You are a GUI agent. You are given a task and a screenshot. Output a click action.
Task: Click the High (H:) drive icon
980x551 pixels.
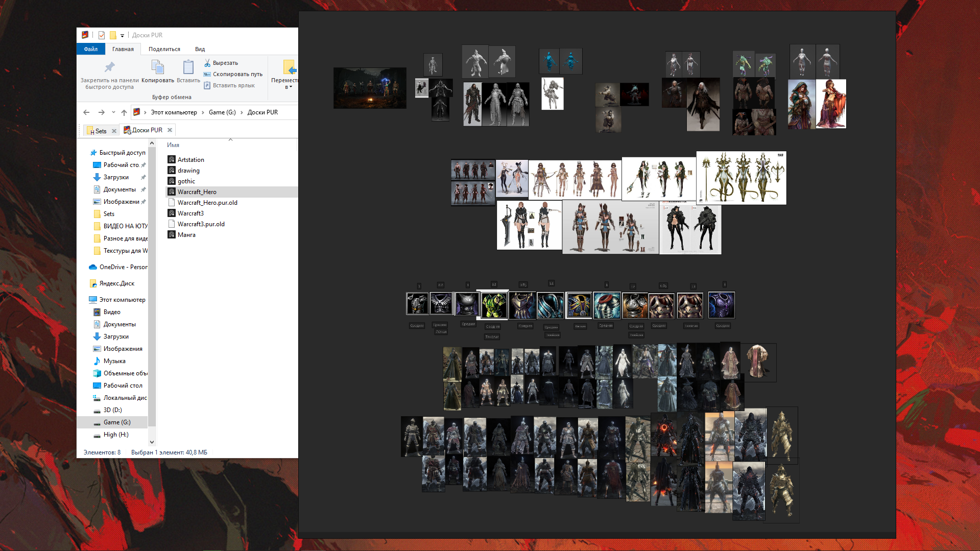coord(97,435)
